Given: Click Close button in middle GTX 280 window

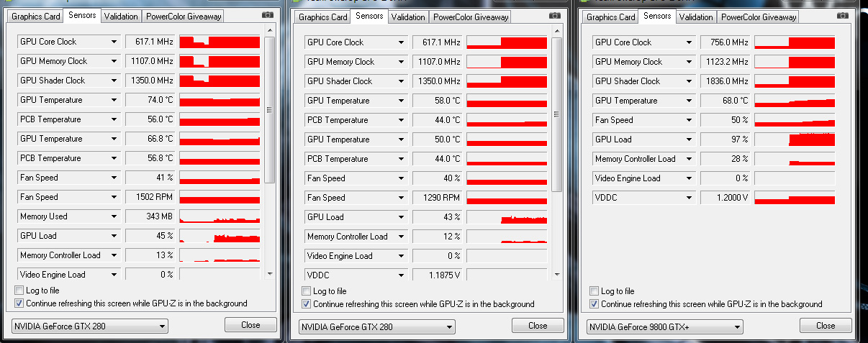Looking at the screenshot, I should [x=538, y=326].
